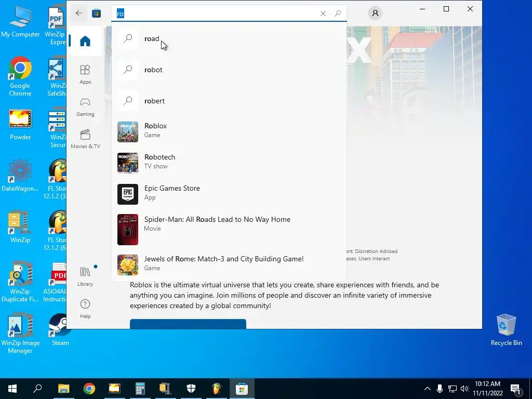Open DataWagon desktop shortcut

pyautogui.click(x=20, y=176)
